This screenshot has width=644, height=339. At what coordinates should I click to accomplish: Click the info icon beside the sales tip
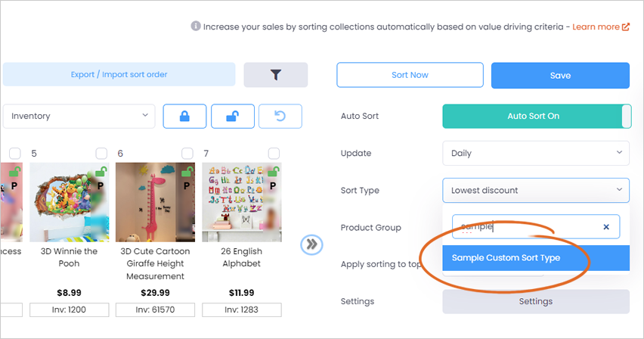pyautogui.click(x=196, y=26)
